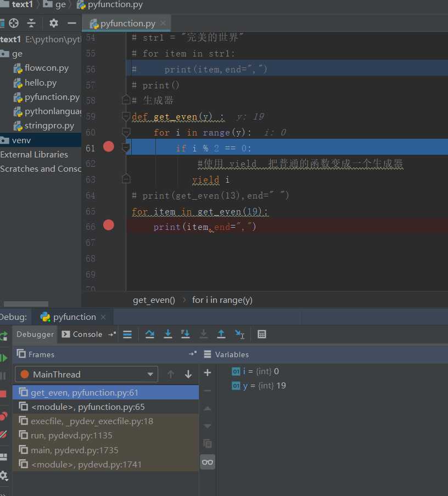Select frame <module>, pydevd.py:1741
The width and height of the screenshot is (448, 496).
pos(106,464)
